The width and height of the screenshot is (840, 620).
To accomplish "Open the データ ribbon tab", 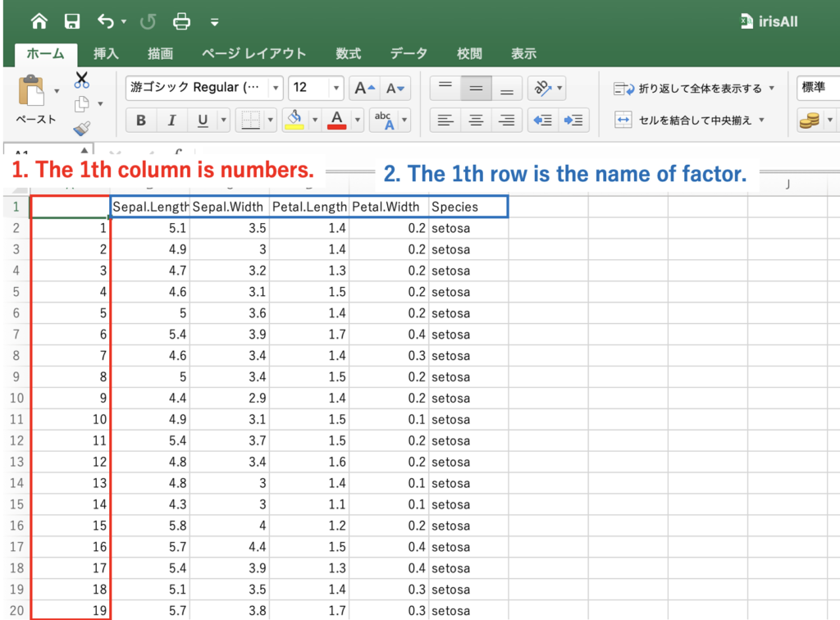I will tap(408, 53).
